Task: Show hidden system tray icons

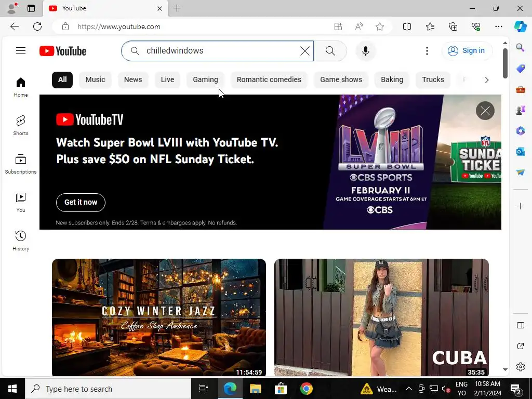Action: point(409,389)
